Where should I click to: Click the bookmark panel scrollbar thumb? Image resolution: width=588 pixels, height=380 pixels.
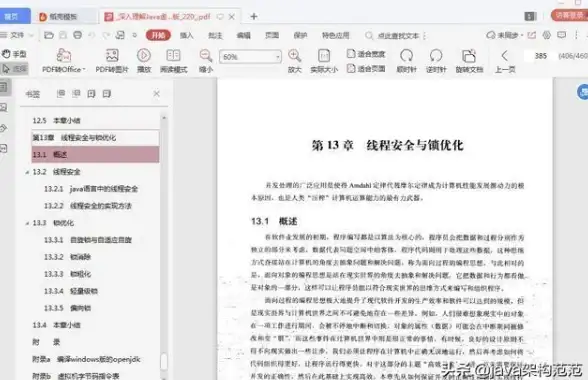[x=164, y=362]
